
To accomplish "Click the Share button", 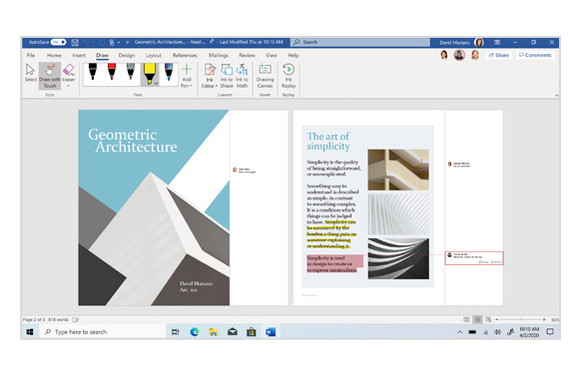I will [499, 55].
